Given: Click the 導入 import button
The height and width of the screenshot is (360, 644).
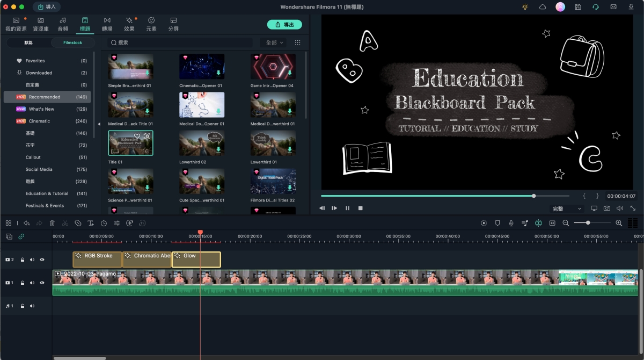Looking at the screenshot, I should (x=47, y=7).
